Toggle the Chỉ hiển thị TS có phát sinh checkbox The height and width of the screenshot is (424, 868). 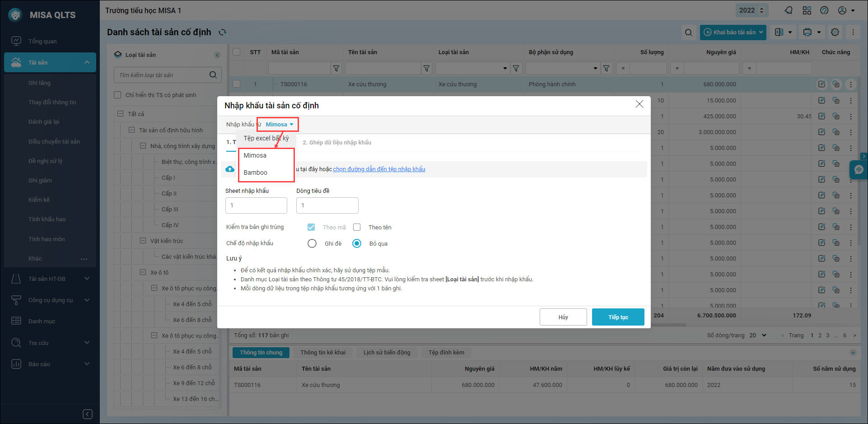tap(117, 95)
